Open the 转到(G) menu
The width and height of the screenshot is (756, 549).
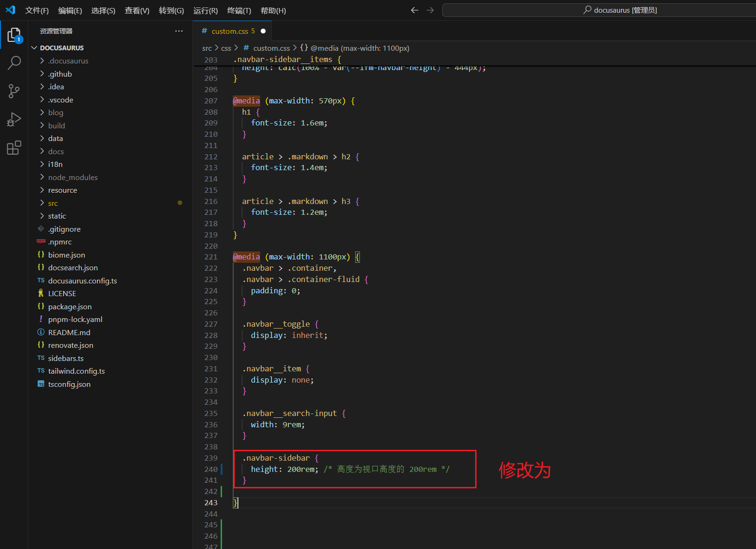[171, 10]
